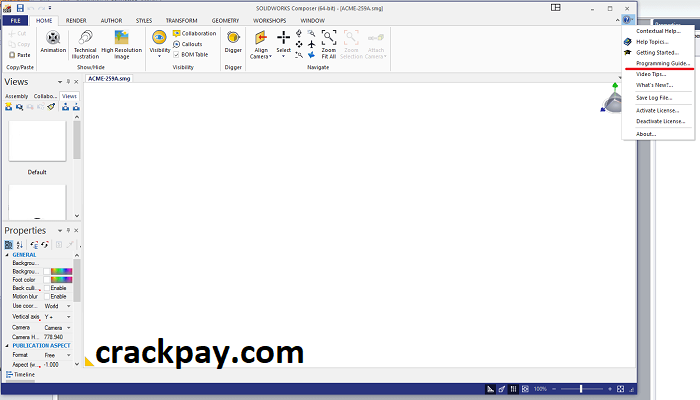Click the Callouts visibility button

coord(188,44)
